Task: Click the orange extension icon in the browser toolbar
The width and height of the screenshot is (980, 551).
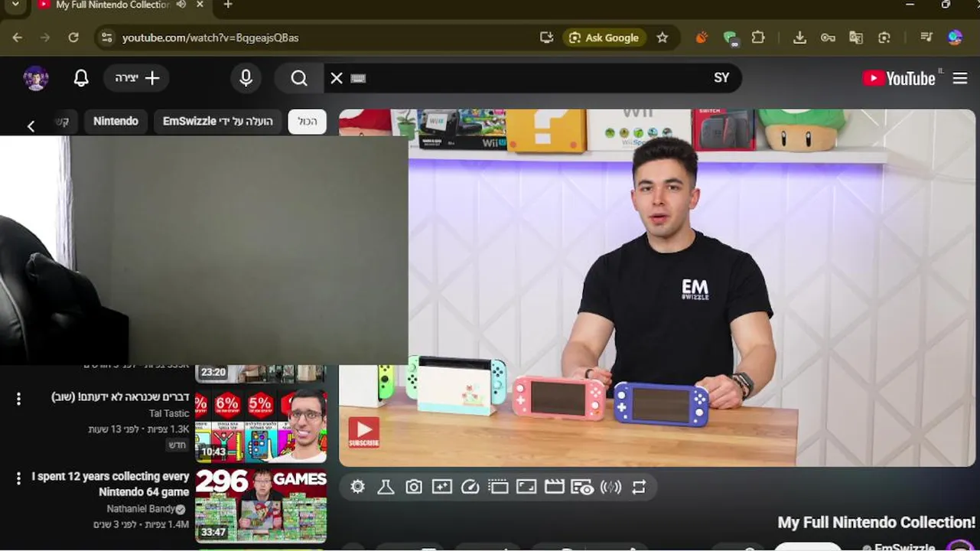Action: (x=702, y=37)
